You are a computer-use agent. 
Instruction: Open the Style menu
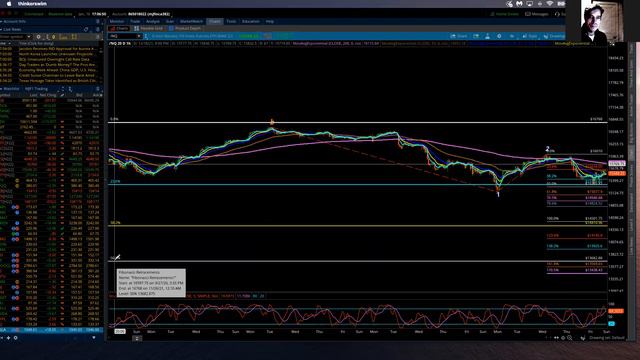[530, 36]
